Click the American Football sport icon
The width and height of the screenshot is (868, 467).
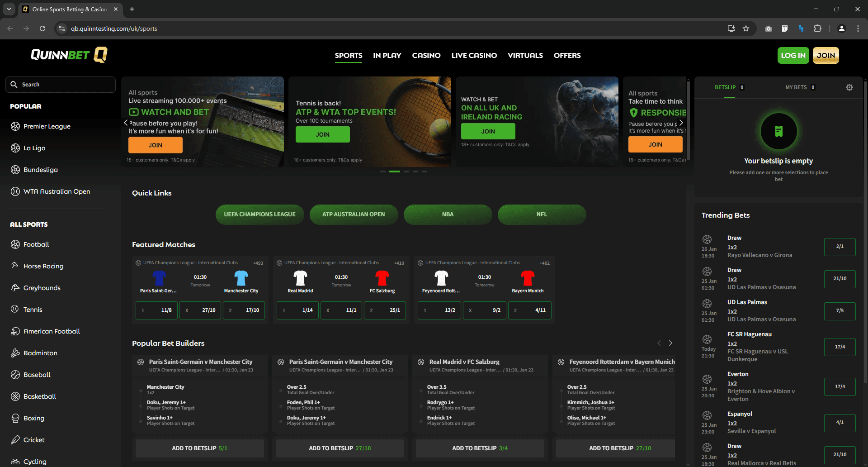pos(15,331)
